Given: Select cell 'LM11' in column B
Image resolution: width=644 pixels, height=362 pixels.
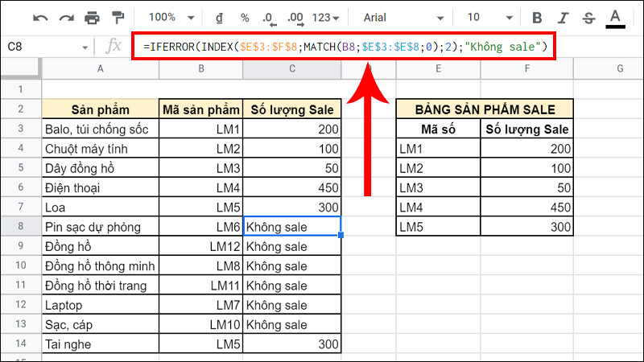Looking at the screenshot, I should 200,286.
